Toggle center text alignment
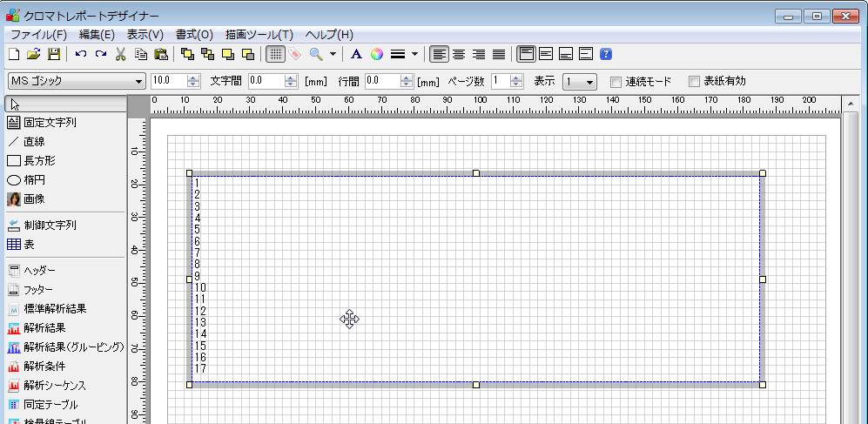 (459, 54)
